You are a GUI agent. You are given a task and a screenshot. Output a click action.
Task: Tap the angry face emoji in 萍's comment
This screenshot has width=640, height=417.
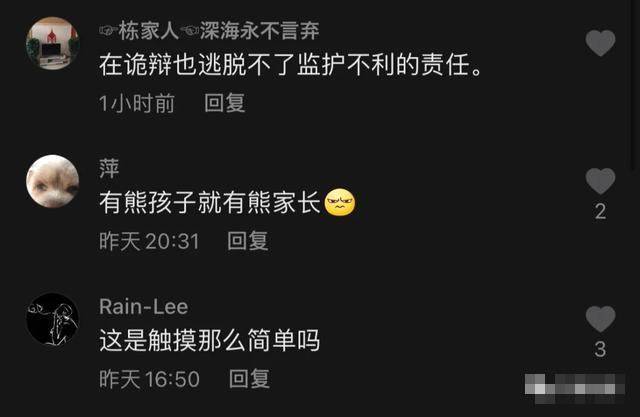pos(340,202)
